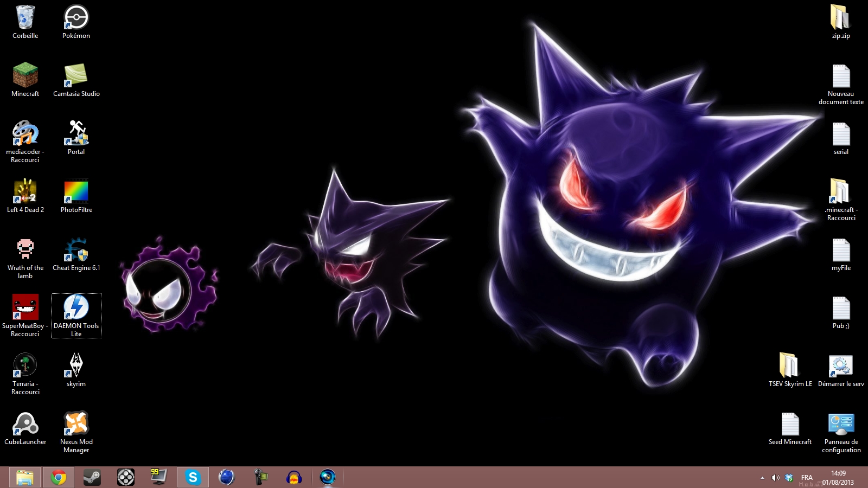Select the CubeLauncher shortcut
Image resolution: width=868 pixels, height=488 pixels.
25,428
